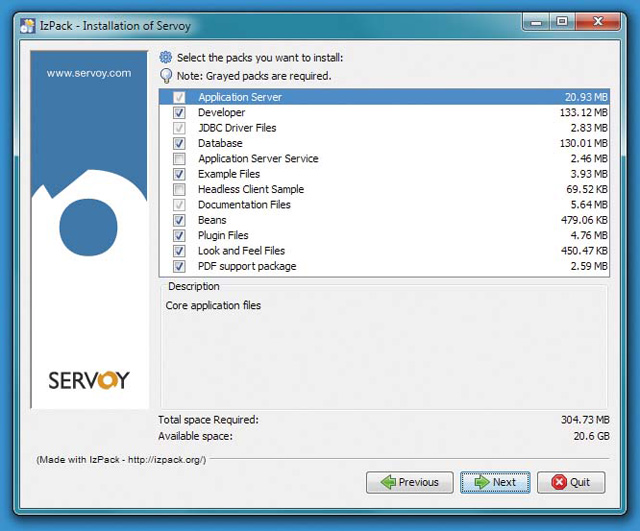Screen dimensions: 640x531
Task: Click the available space '20.6 GB' value
Action: 591,436
